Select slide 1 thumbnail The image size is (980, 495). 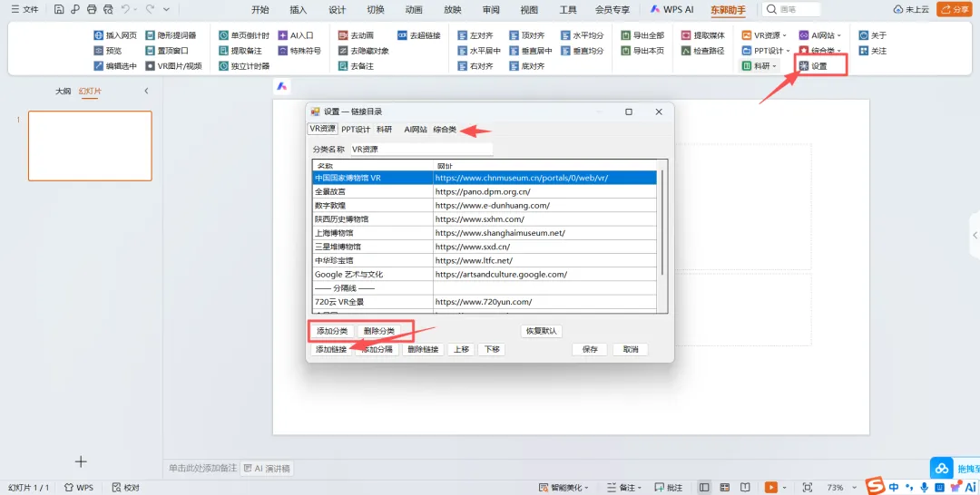(90, 146)
